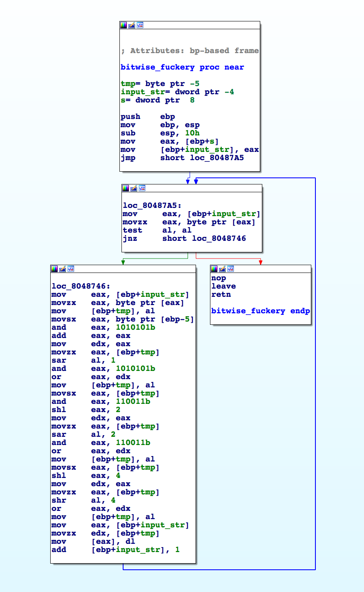This screenshot has height=592, width=364.
Task: Click the color icon on the bitwise_fuckery proc node
Action: coord(124,25)
